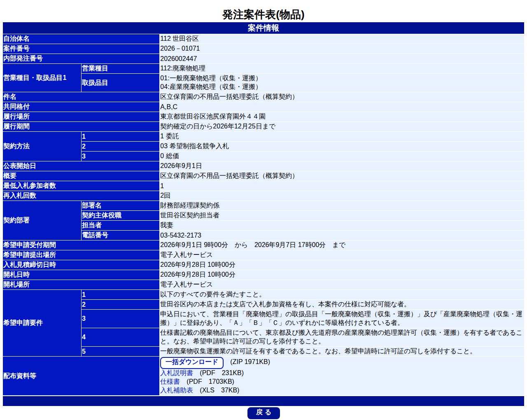This screenshot has width=527, height=420.
Task: Click the (ZIP 1971KB) file size text
Action: [250, 362]
